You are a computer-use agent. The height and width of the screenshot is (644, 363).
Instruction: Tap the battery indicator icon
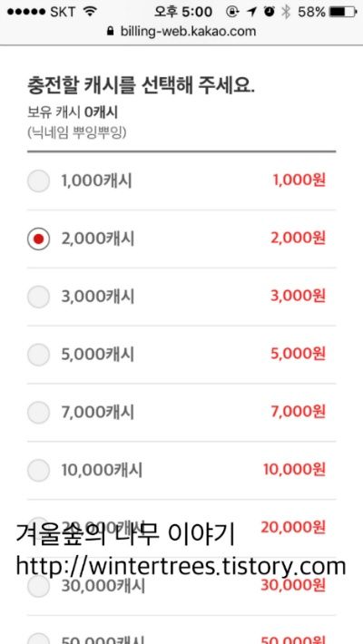tap(344, 12)
